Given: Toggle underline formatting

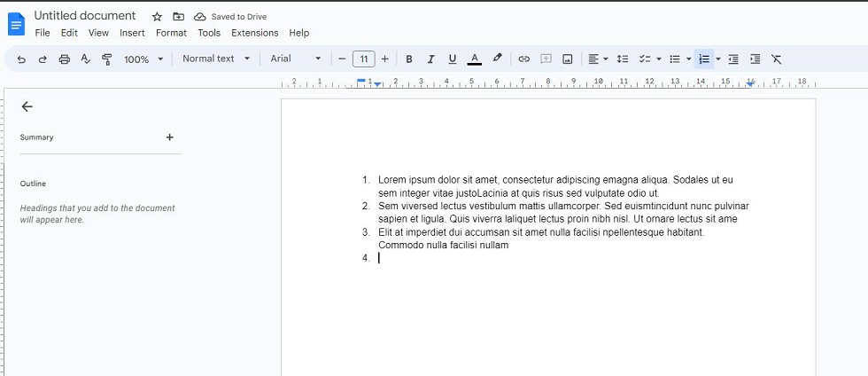Looking at the screenshot, I should pos(453,59).
